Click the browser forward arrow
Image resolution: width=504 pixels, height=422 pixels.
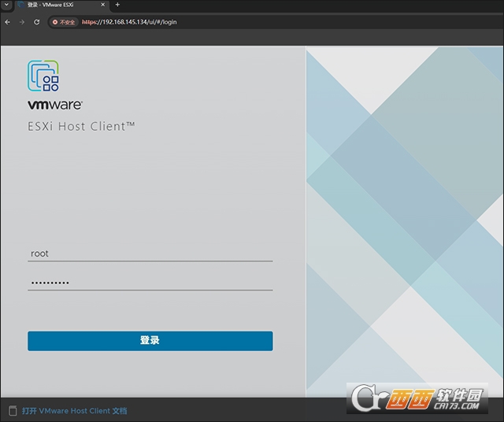click(x=22, y=22)
